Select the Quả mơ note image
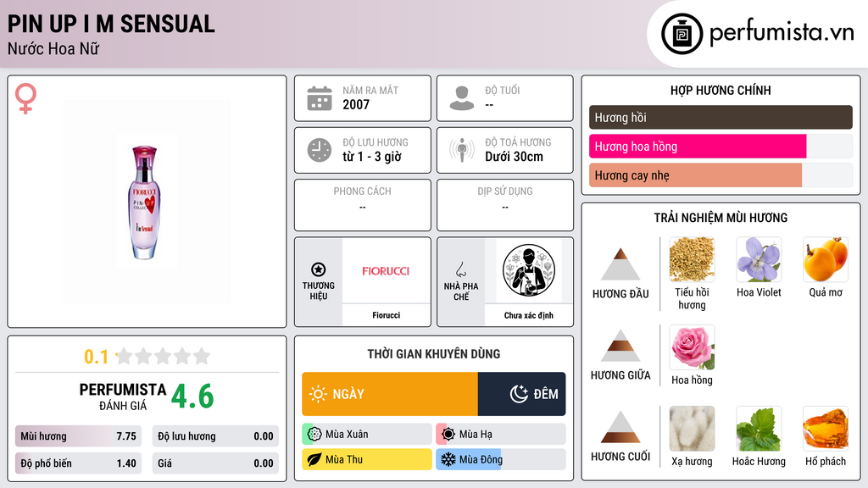Image resolution: width=868 pixels, height=488 pixels. (826, 259)
